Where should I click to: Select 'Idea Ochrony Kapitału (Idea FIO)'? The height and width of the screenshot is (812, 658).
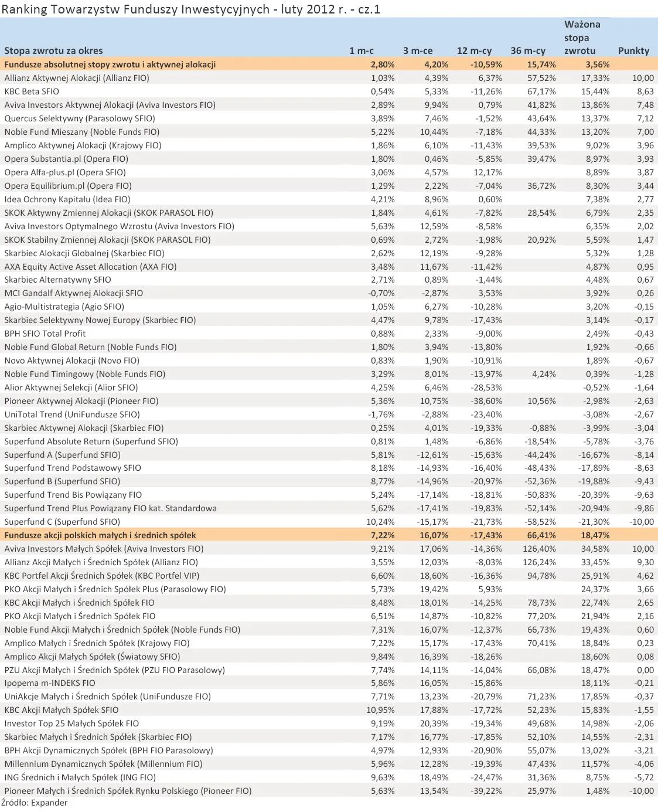pos(67,199)
